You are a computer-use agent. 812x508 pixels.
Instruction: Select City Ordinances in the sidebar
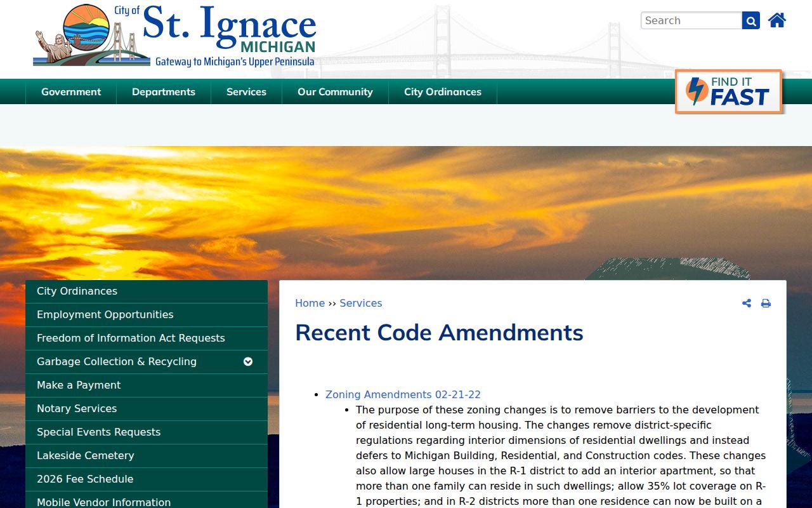147,291
